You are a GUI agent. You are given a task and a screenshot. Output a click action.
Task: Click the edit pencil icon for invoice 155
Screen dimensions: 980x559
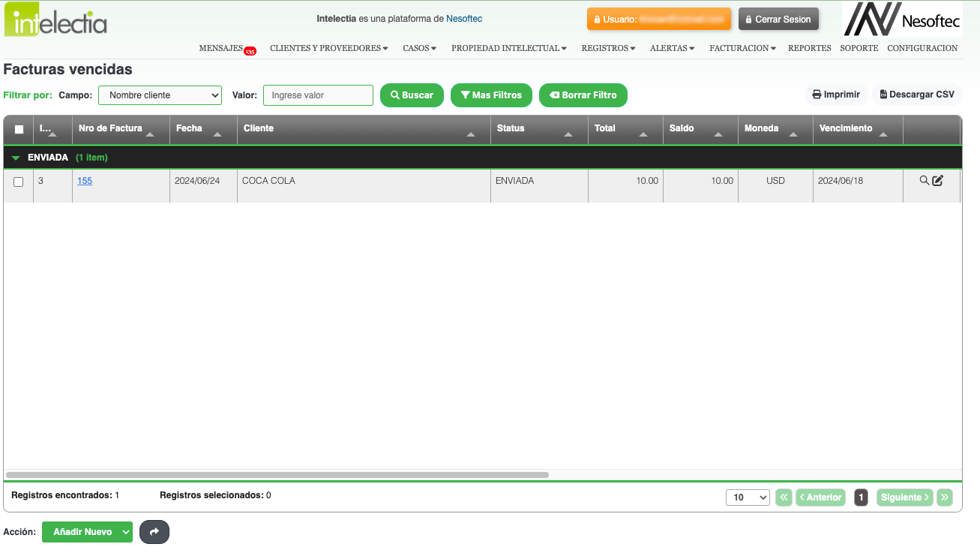pyautogui.click(x=937, y=181)
